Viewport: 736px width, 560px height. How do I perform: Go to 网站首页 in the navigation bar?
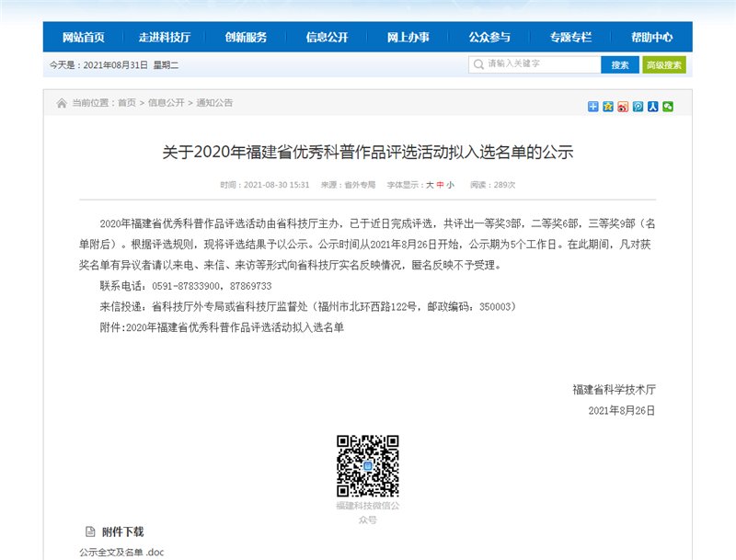pyautogui.click(x=84, y=37)
